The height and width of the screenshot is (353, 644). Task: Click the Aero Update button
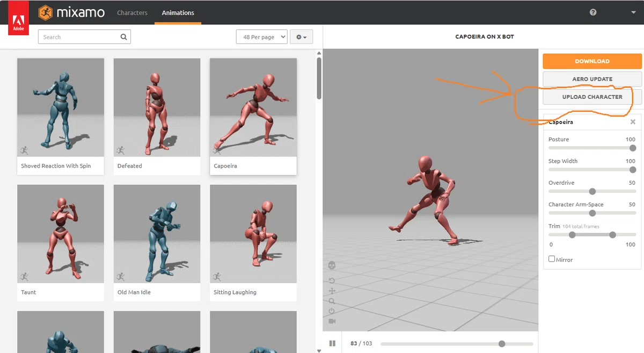[x=592, y=79]
